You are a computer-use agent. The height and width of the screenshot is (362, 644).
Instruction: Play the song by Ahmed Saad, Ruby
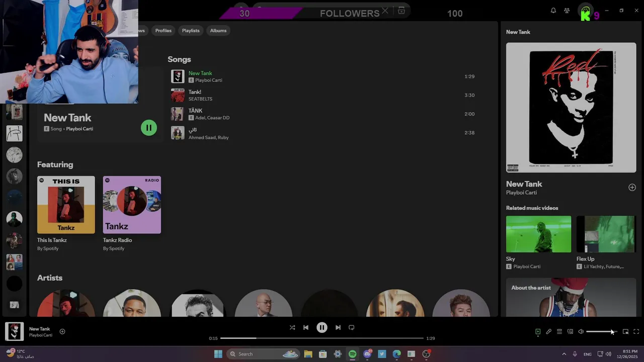click(x=322, y=133)
